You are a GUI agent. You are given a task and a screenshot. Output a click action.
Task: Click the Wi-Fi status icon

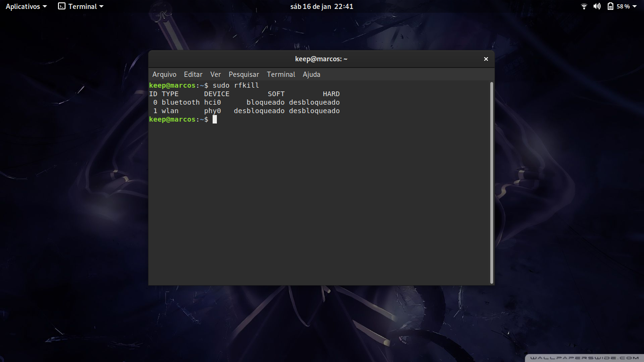584,7
